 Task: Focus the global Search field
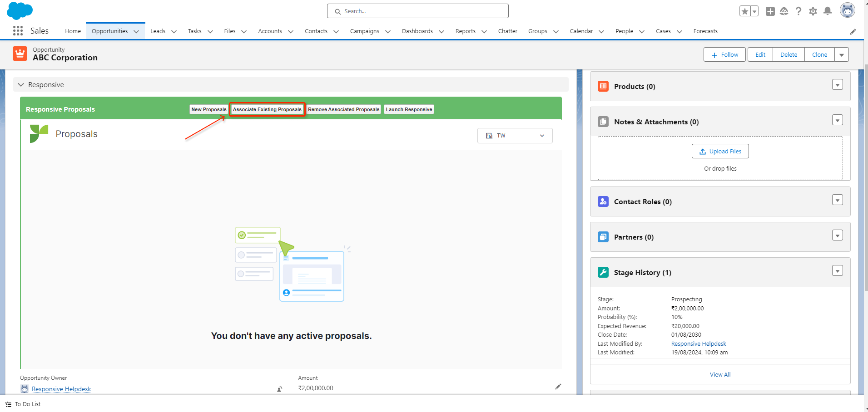click(417, 11)
